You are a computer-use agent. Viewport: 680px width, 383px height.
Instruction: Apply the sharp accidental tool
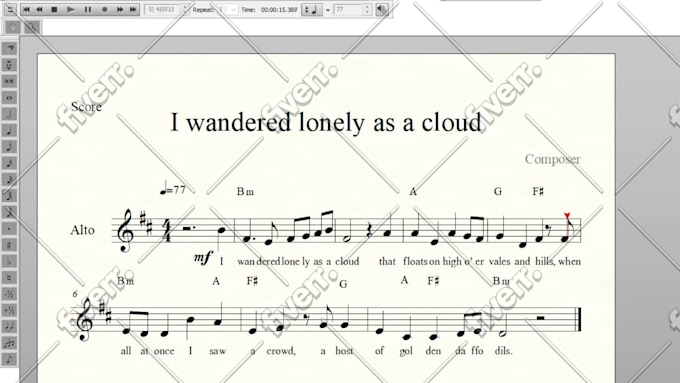click(x=10, y=245)
